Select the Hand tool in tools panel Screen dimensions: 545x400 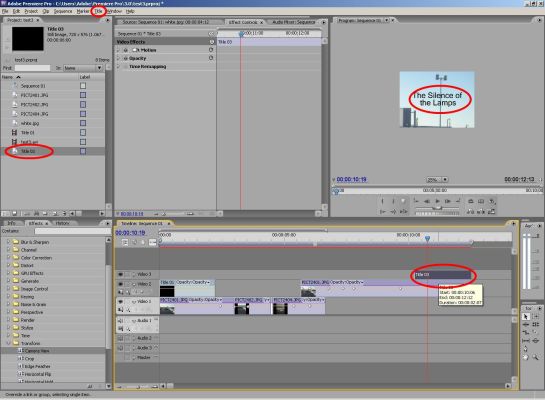pyautogui.click(x=526, y=357)
